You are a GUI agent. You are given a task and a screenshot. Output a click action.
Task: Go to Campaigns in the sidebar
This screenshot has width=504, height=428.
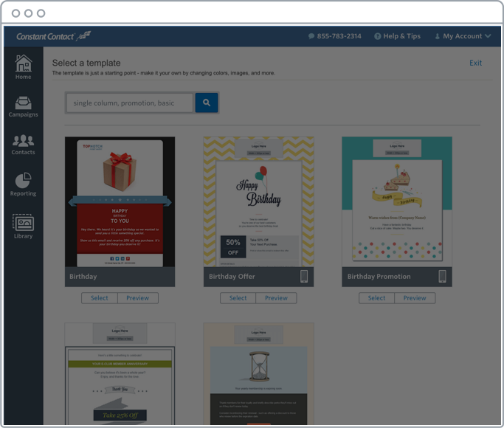[x=23, y=106]
